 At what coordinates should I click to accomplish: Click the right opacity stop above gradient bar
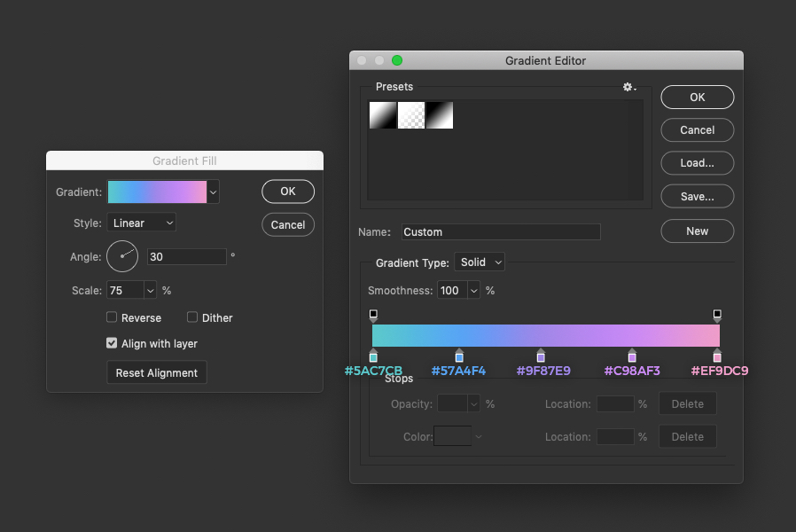coord(717,316)
